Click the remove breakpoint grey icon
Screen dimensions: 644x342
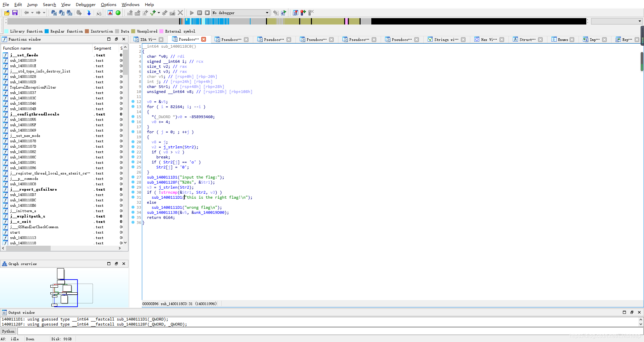pos(311,13)
